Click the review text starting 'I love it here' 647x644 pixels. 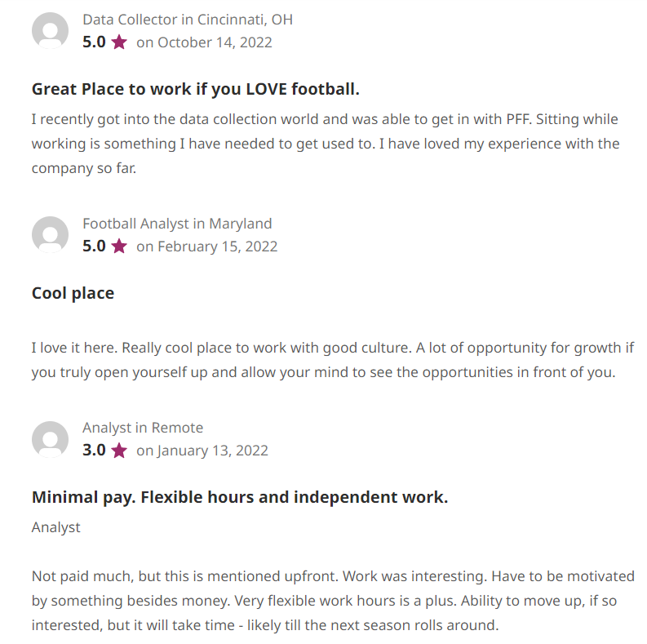point(333,360)
